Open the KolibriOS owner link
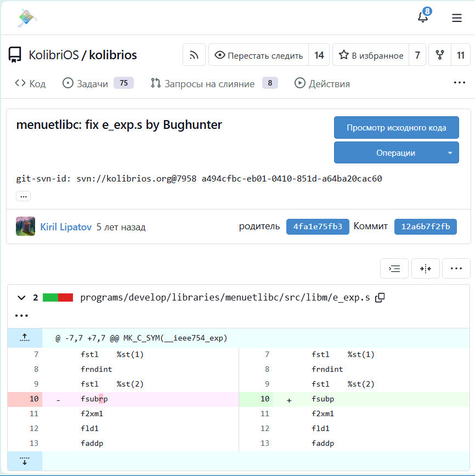The image size is (475, 476). pyautogui.click(x=54, y=55)
